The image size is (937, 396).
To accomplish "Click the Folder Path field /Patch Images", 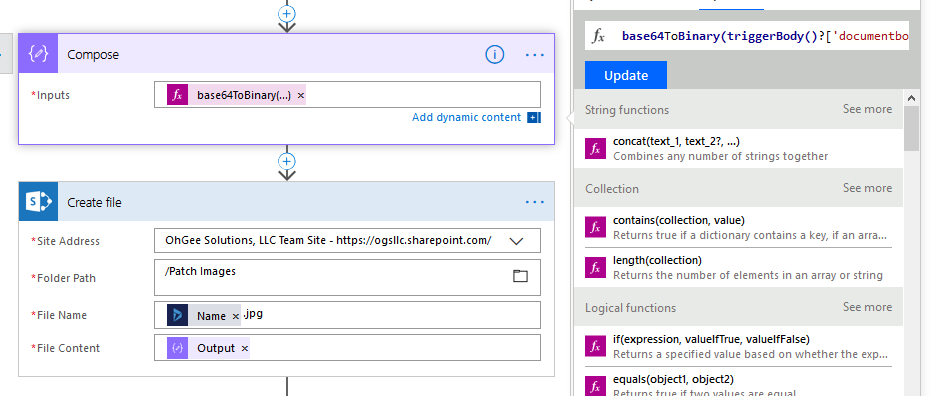I will [x=347, y=277].
